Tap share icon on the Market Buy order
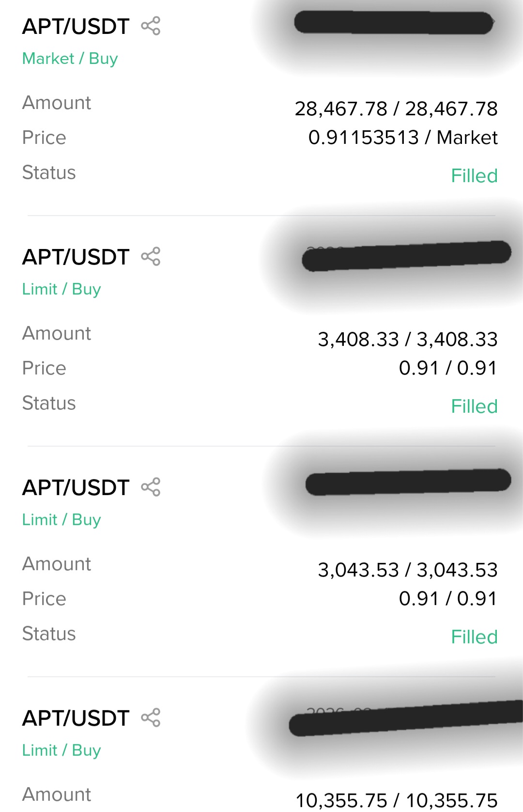523x812 pixels. tap(151, 26)
